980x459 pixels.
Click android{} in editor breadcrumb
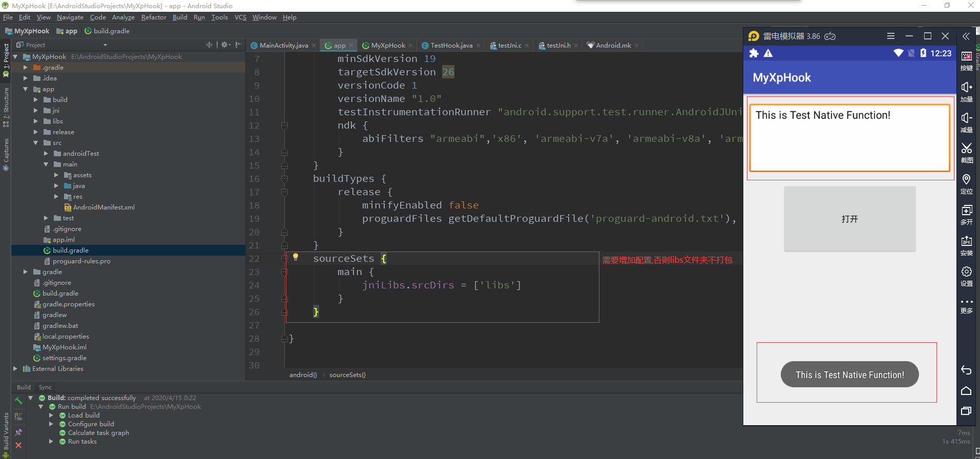(x=303, y=375)
